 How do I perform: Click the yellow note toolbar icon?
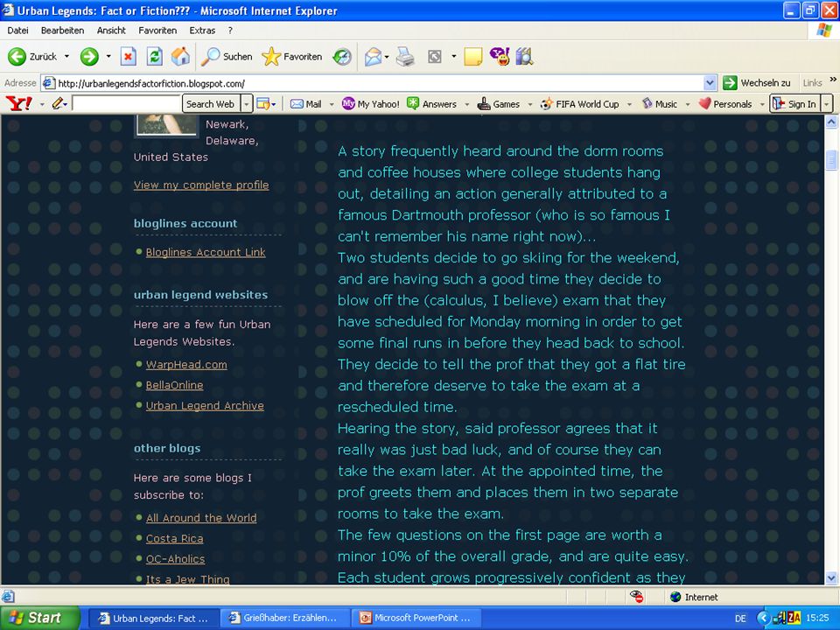[473, 56]
